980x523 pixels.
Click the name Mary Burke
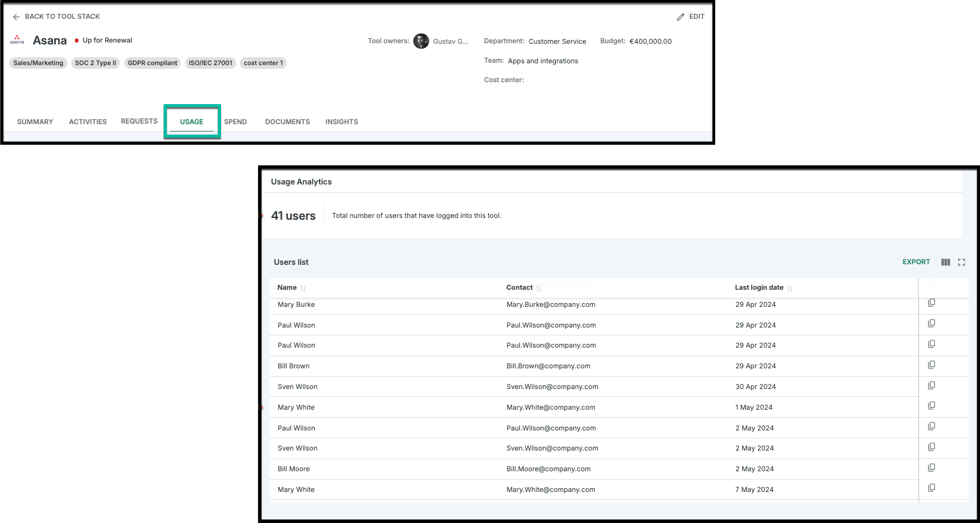pos(296,304)
